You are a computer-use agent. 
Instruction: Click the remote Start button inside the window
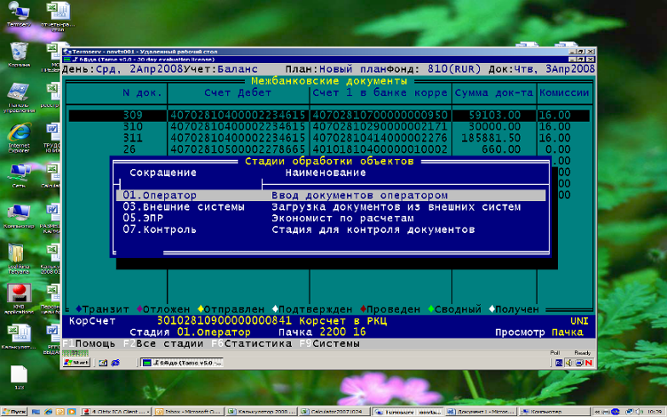coord(76,363)
